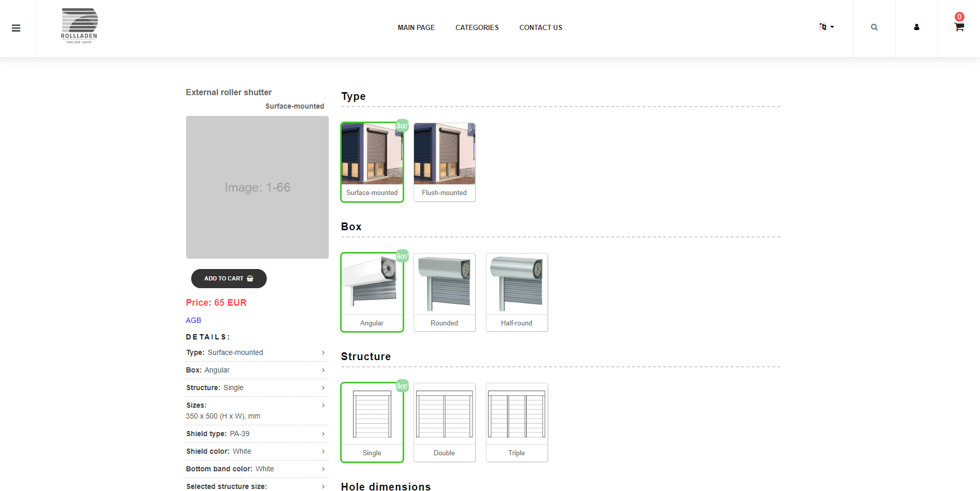Click the Rollladen logo

click(x=79, y=26)
